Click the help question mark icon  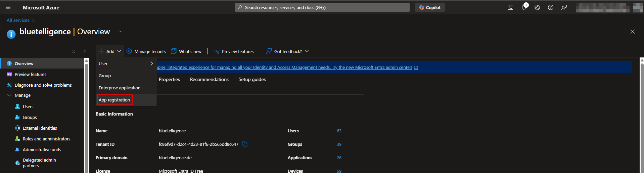551,7
